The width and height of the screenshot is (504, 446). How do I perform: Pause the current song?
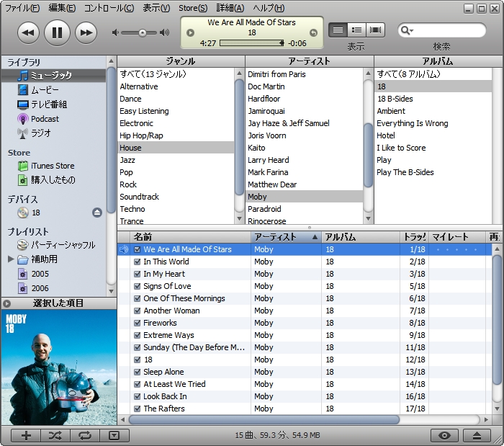click(x=57, y=32)
